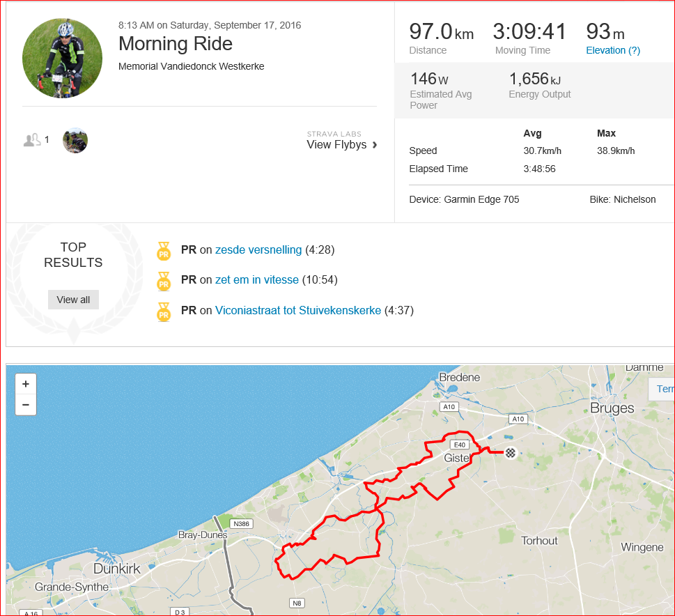Click the Bruges city label on map
This screenshot has width=675, height=616.
tap(612, 408)
